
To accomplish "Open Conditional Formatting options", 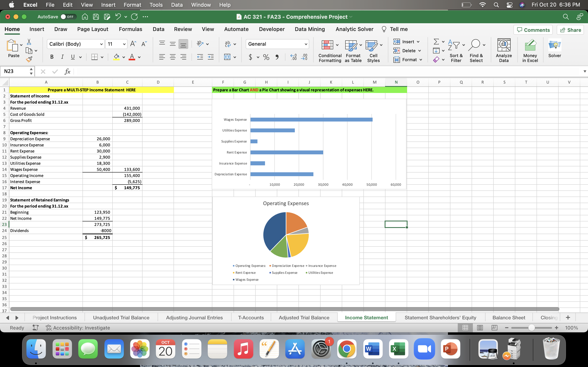I will click(x=329, y=50).
